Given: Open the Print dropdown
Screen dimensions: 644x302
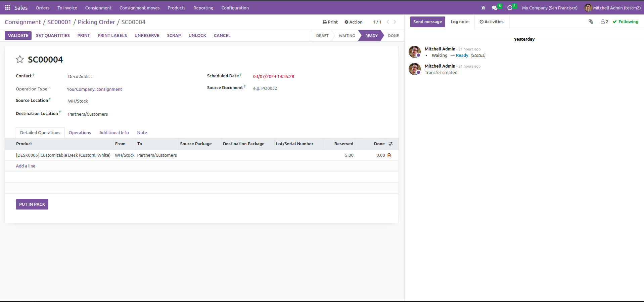Looking at the screenshot, I should (x=330, y=22).
